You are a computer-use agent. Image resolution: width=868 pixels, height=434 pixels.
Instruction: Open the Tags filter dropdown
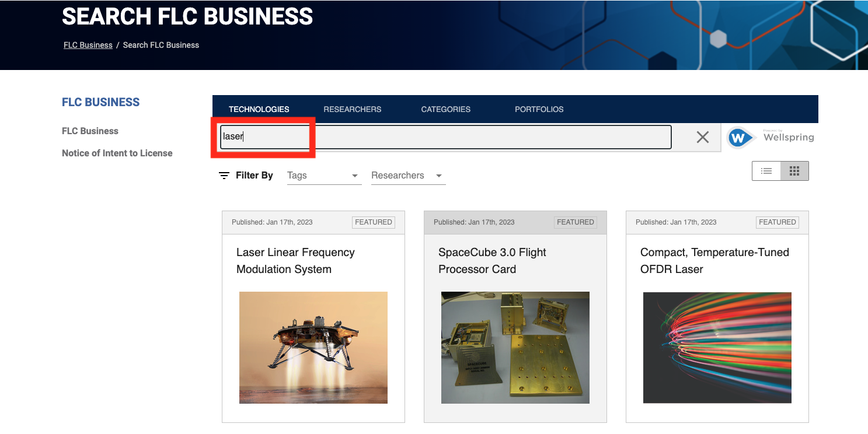323,176
